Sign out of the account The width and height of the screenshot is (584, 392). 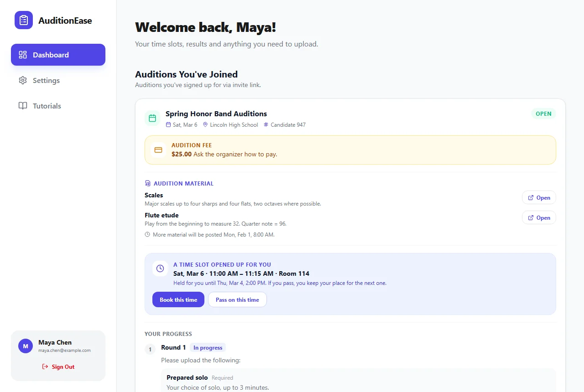coord(58,366)
